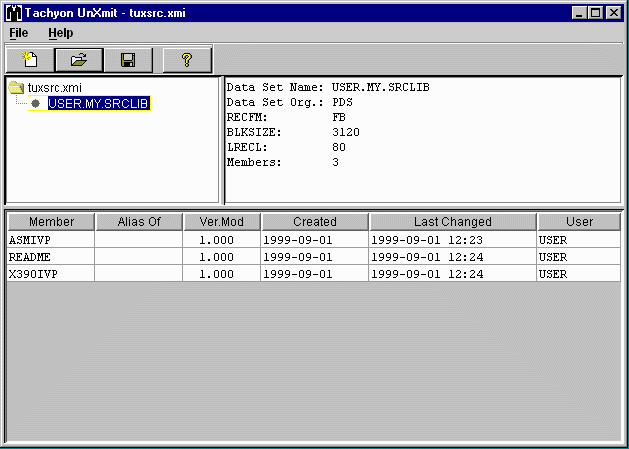The image size is (629, 449).
Task: Open a file with the folder icon
Action: tap(79, 60)
